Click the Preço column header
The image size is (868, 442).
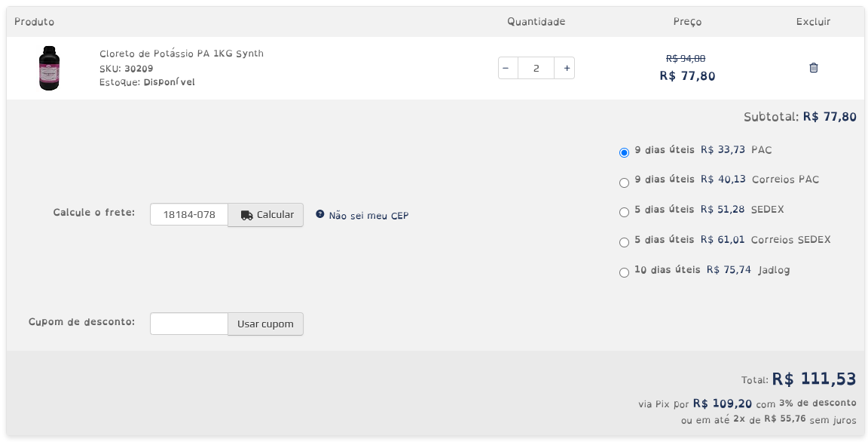[x=687, y=22]
